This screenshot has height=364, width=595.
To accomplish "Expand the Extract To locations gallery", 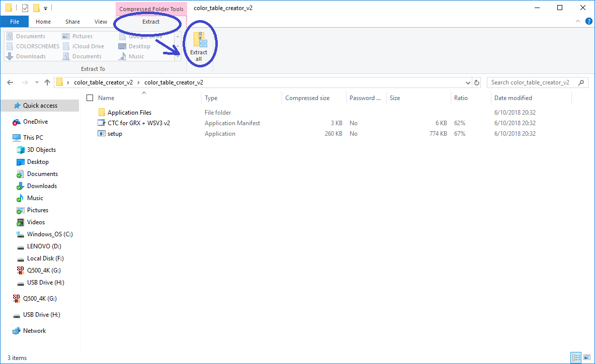I will coord(178,56).
